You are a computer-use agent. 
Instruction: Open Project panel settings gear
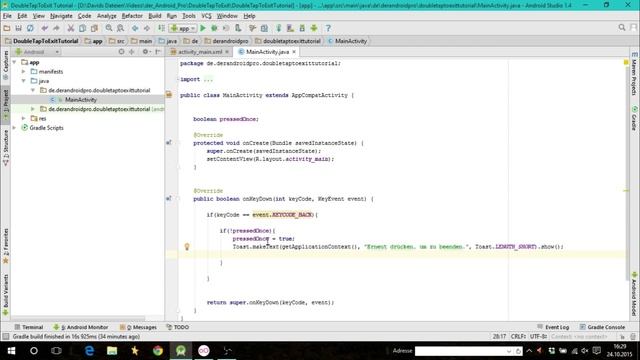tap(145, 52)
